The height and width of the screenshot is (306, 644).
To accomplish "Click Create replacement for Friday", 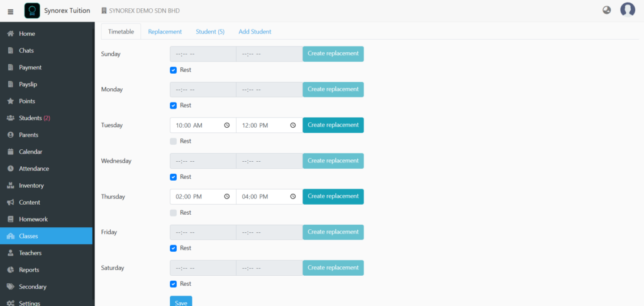I will point(333,232).
